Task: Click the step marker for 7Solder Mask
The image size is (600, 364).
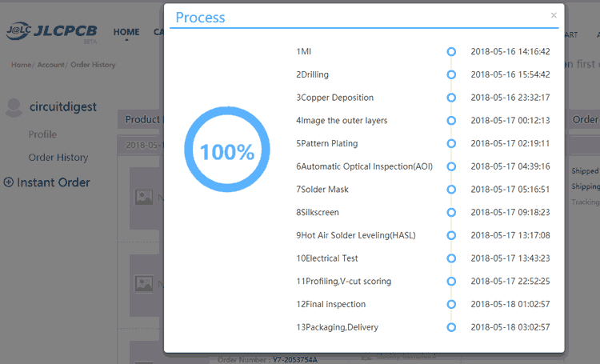Action: tap(451, 190)
